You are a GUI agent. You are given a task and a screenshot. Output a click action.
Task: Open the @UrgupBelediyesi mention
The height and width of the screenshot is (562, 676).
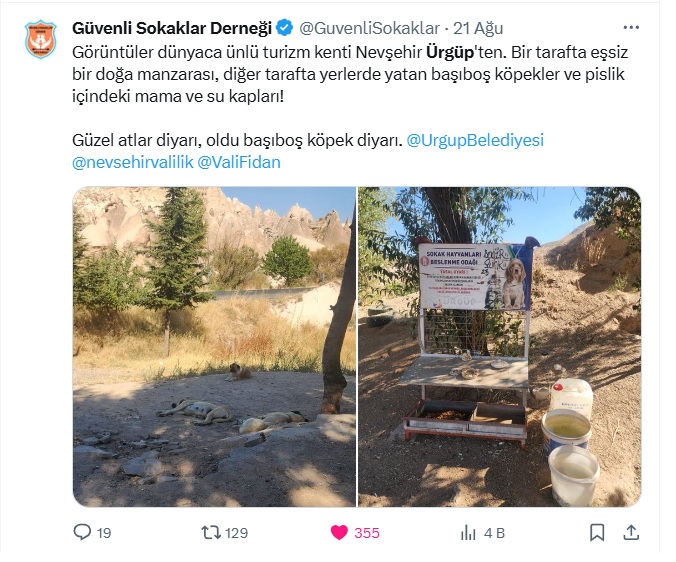(x=475, y=140)
